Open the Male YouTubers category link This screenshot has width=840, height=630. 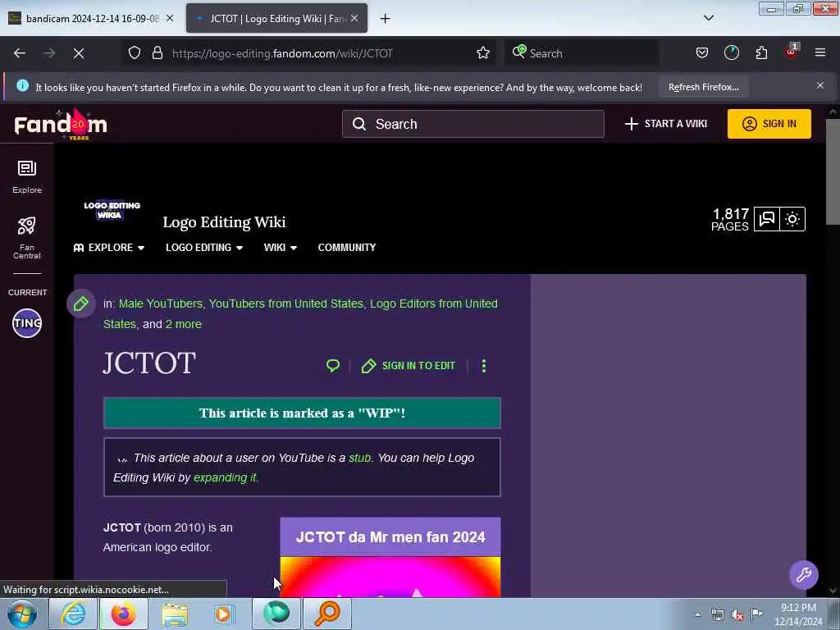(160, 304)
